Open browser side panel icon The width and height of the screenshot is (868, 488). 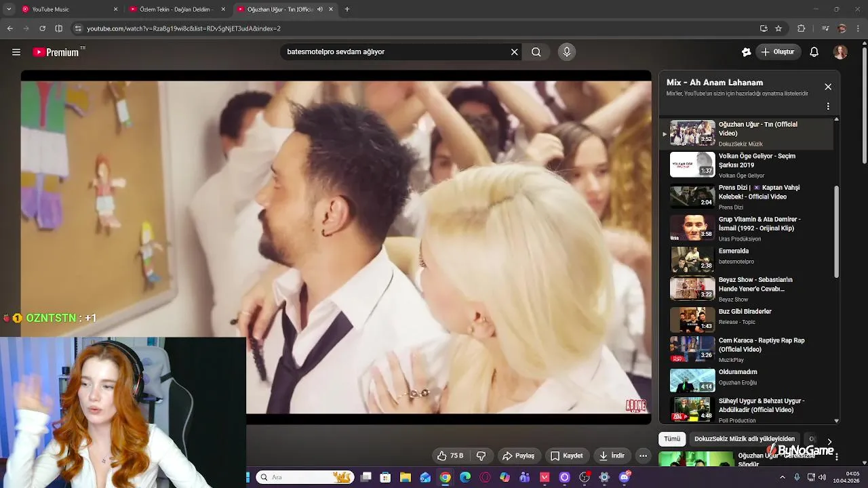point(59,28)
